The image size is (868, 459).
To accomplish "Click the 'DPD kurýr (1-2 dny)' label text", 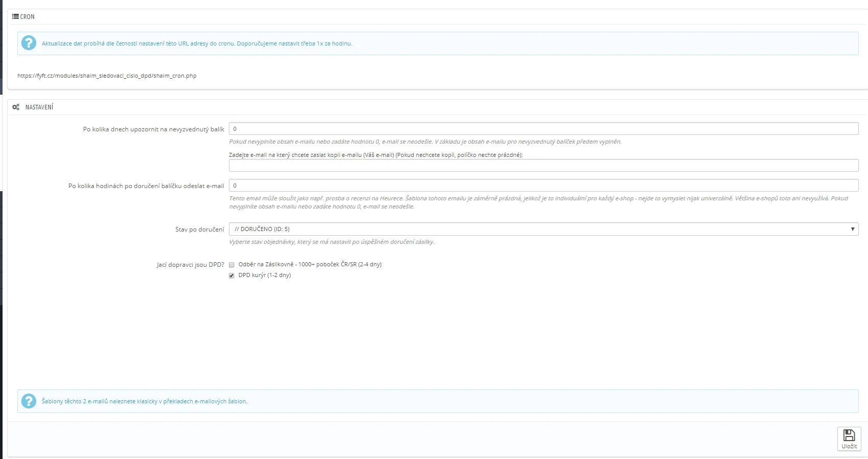I will pos(264,276).
